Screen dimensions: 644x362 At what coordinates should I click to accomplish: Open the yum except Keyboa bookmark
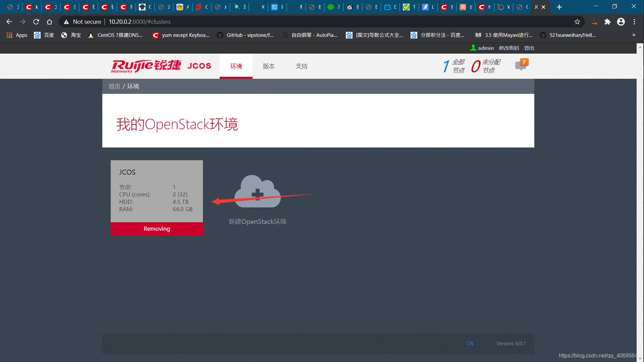point(181,35)
